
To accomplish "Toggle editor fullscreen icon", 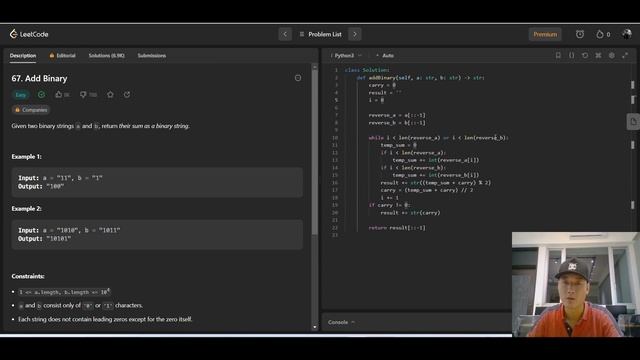I will 625,55.
